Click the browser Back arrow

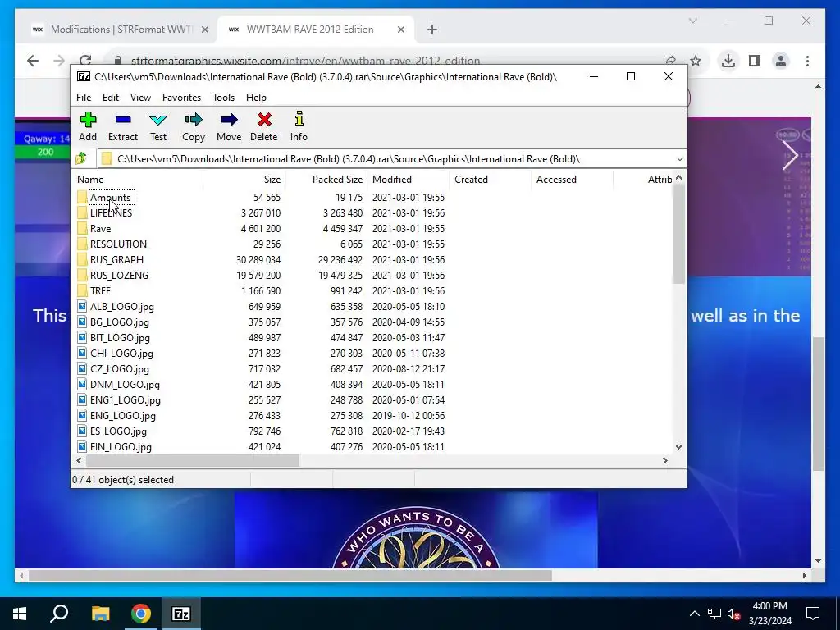click(33, 61)
